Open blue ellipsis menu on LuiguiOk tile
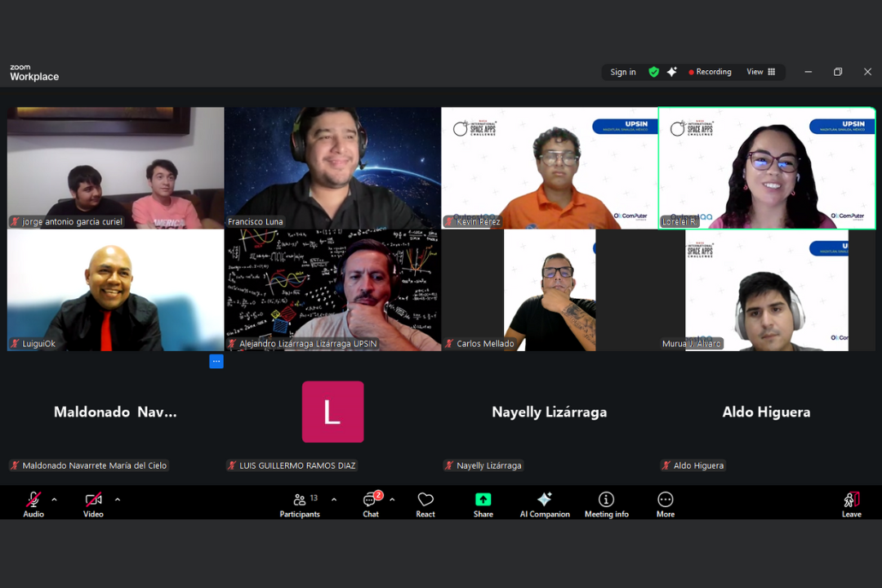This screenshot has width=882, height=588. tap(216, 361)
